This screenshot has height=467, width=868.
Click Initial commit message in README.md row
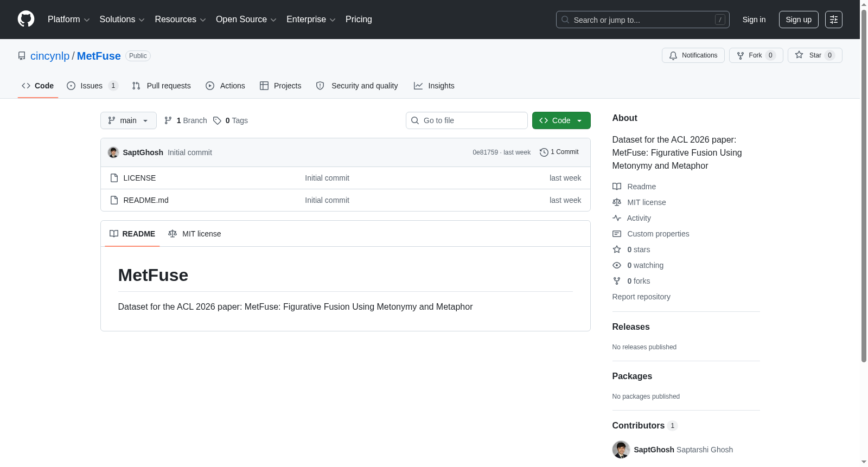tap(327, 200)
